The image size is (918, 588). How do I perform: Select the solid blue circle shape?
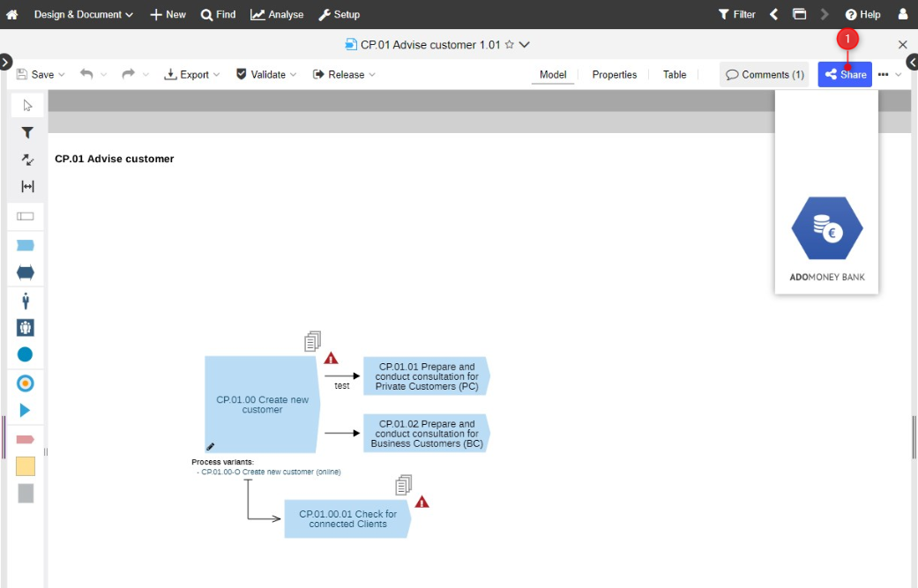(26, 354)
